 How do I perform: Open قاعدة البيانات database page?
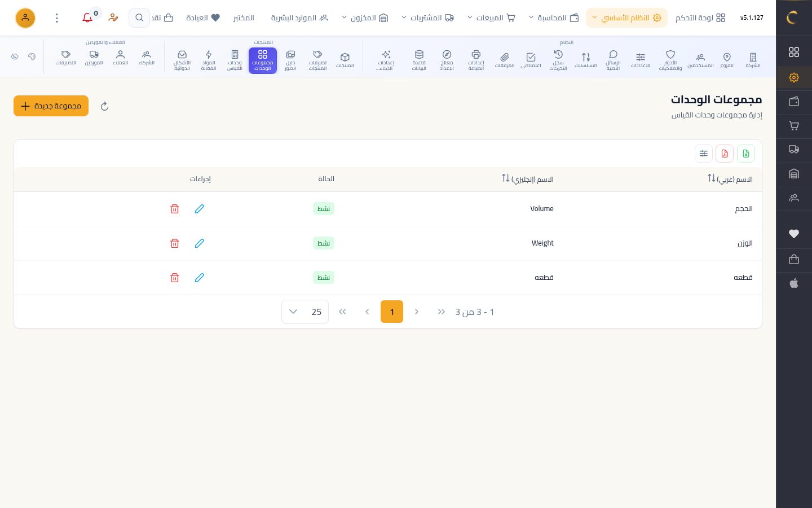point(419,60)
